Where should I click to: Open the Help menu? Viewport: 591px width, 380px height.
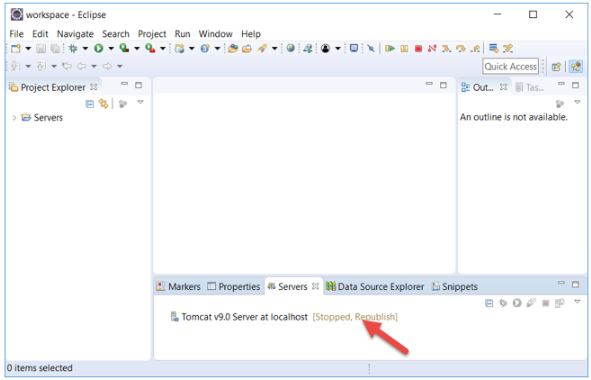pyautogui.click(x=251, y=34)
